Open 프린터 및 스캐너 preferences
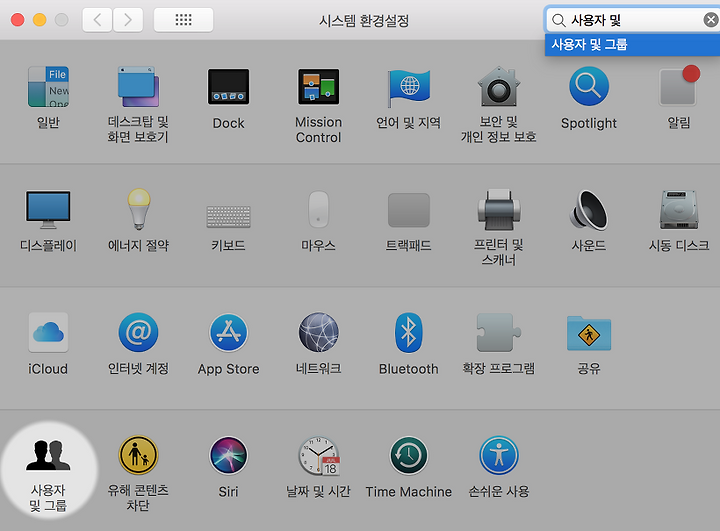This screenshot has width=720, height=531. 499,209
